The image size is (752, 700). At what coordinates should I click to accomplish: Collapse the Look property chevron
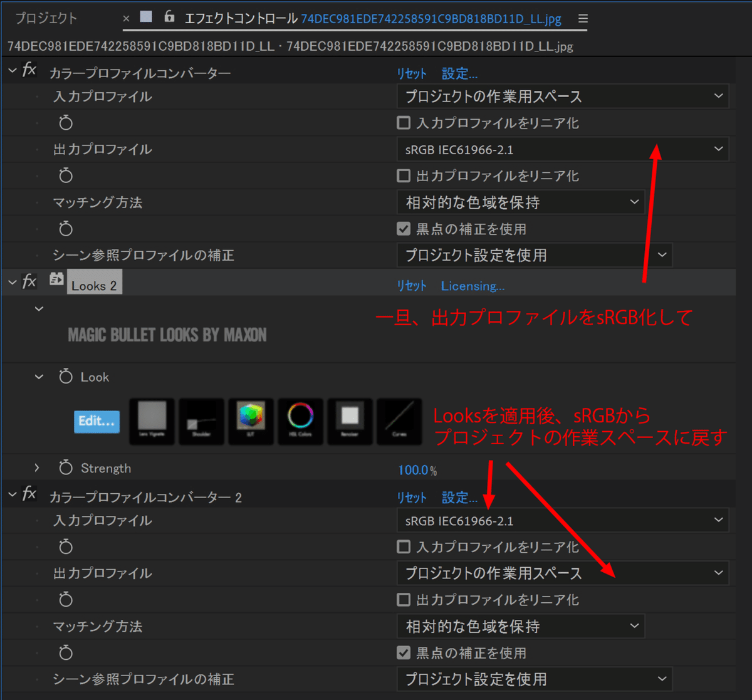[x=39, y=377]
